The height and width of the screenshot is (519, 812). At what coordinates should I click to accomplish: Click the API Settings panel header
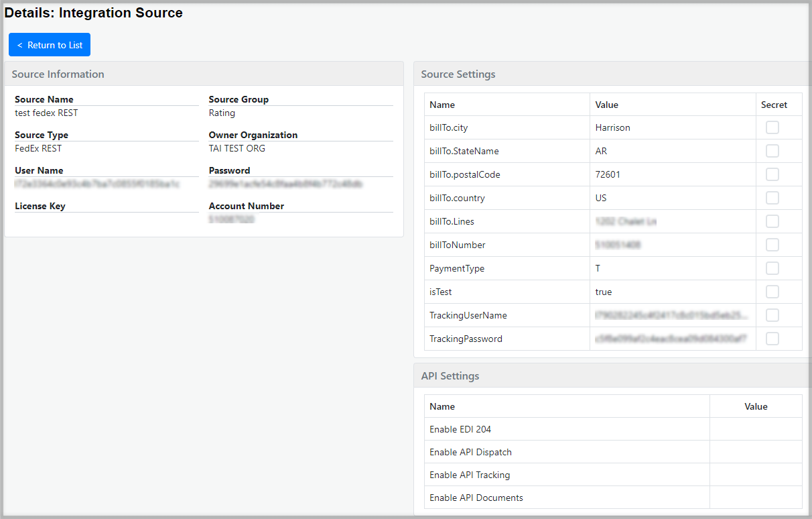[x=450, y=376]
